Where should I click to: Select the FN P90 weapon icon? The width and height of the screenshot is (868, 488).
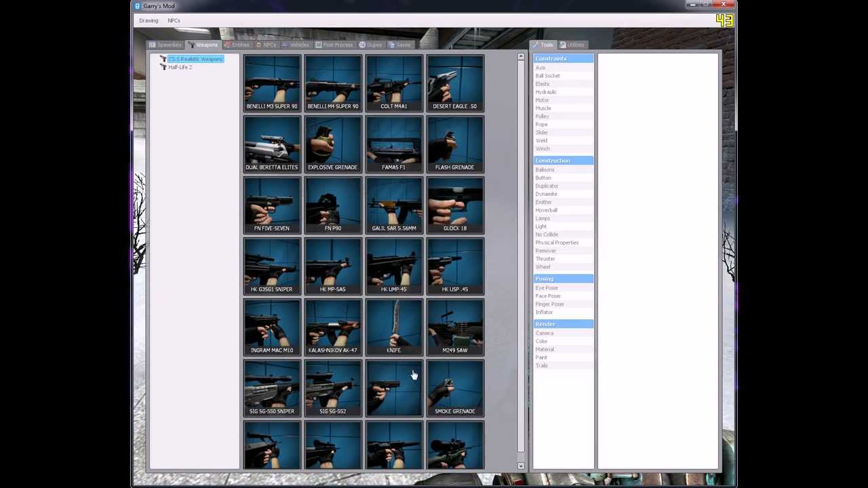[333, 205]
